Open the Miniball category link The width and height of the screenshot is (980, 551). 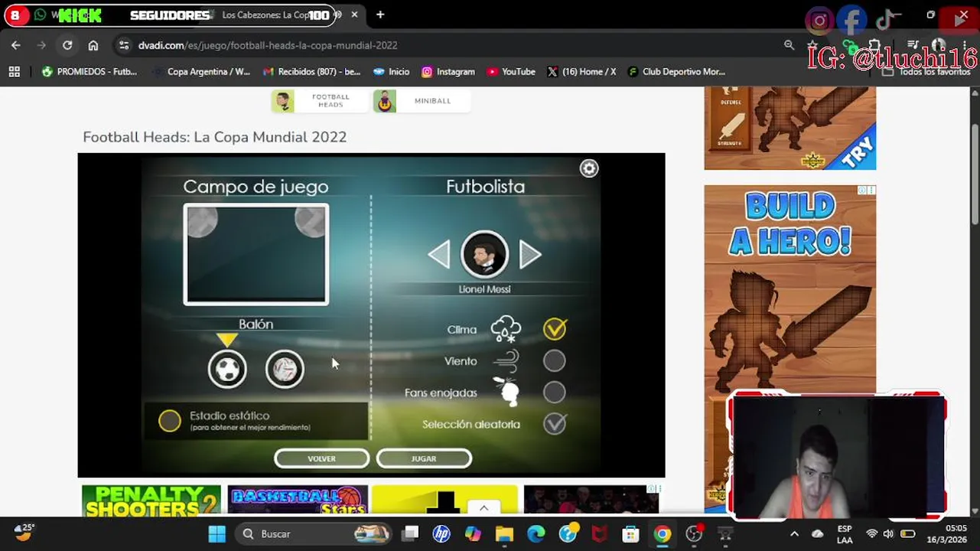(421, 101)
